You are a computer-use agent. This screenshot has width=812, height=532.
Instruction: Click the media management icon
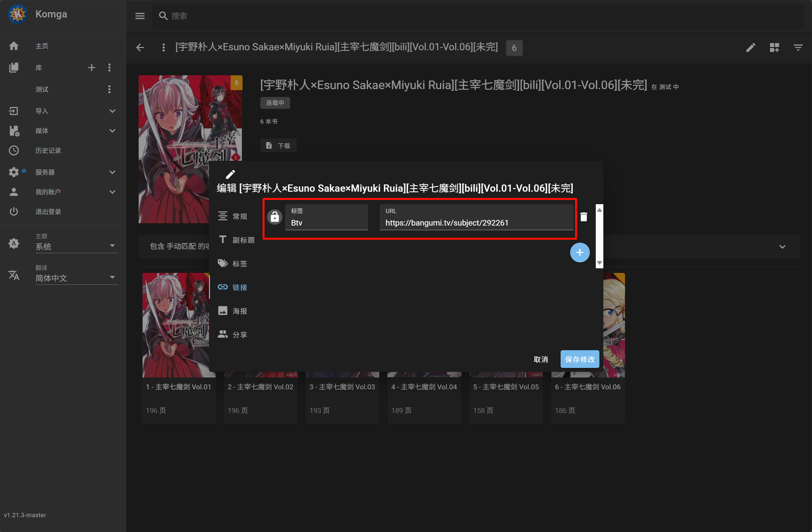point(14,131)
